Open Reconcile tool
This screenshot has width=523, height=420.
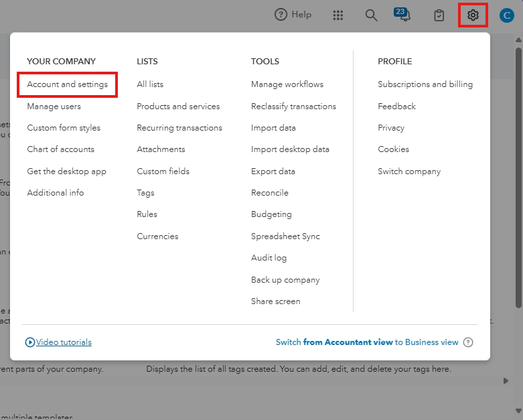tap(269, 193)
